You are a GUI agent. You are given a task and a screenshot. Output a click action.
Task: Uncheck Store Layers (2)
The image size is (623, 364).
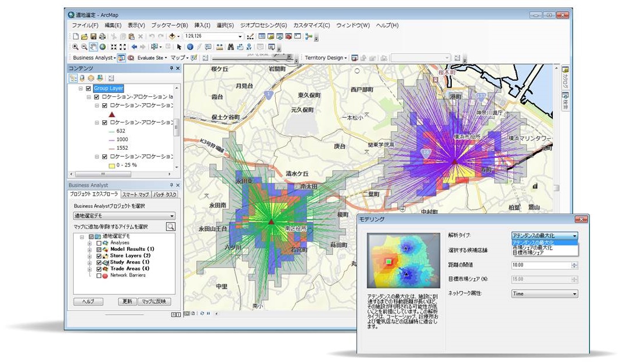click(99, 256)
